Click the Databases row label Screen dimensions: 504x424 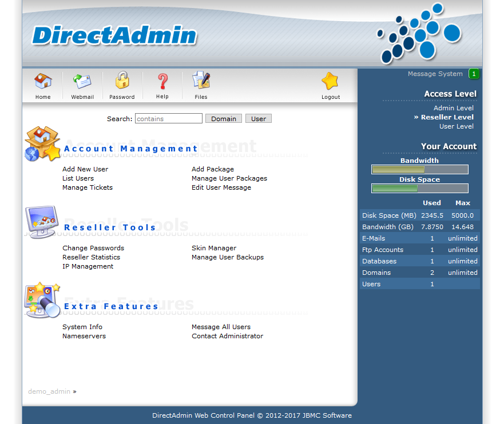(x=379, y=261)
